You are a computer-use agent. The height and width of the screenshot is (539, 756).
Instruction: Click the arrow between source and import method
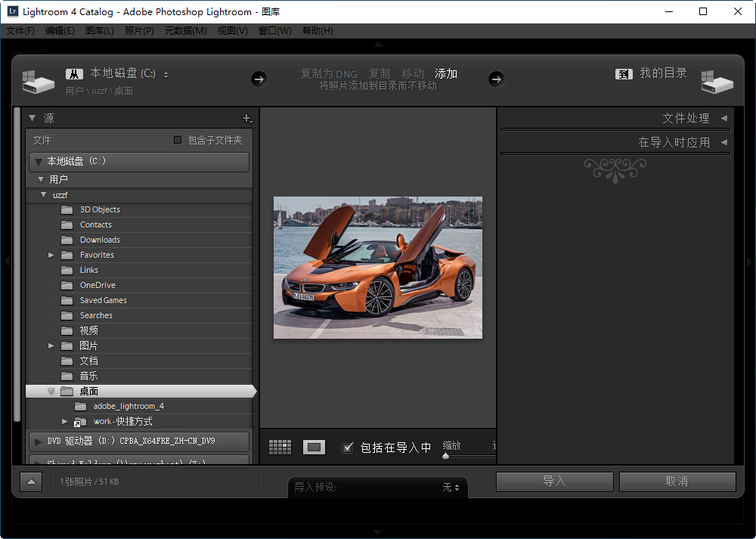(259, 79)
